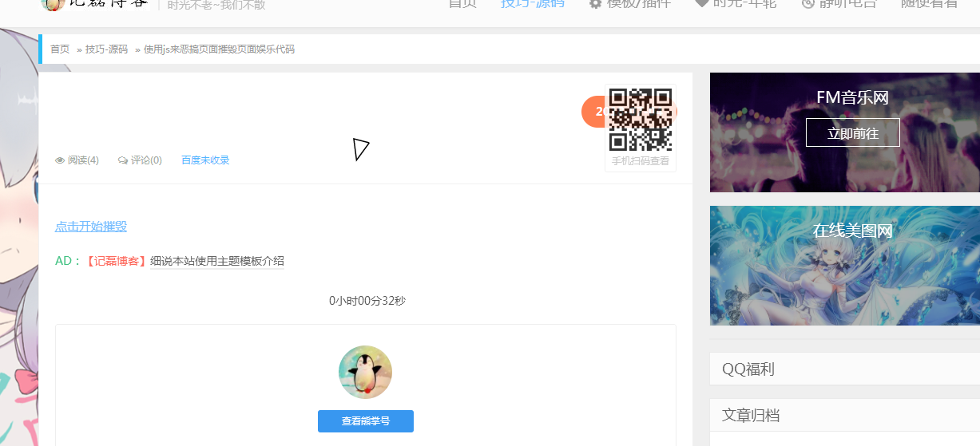
Task: Open the 细说本站使用主题模板介绍 ad link
Action: click(216, 261)
